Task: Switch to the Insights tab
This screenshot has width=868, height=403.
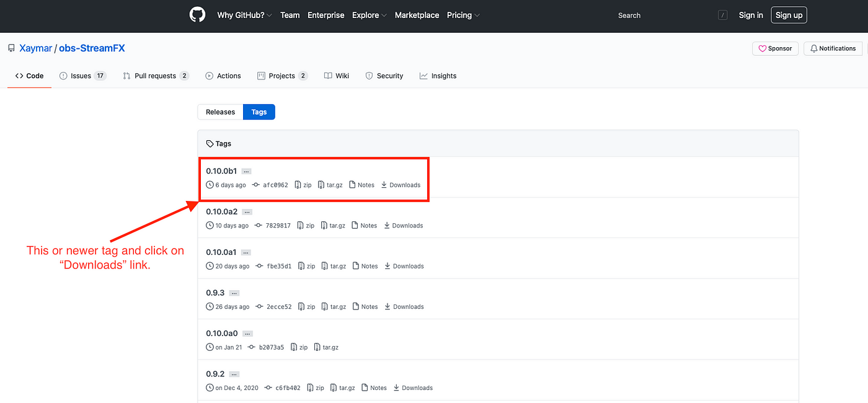Action: 438,76
